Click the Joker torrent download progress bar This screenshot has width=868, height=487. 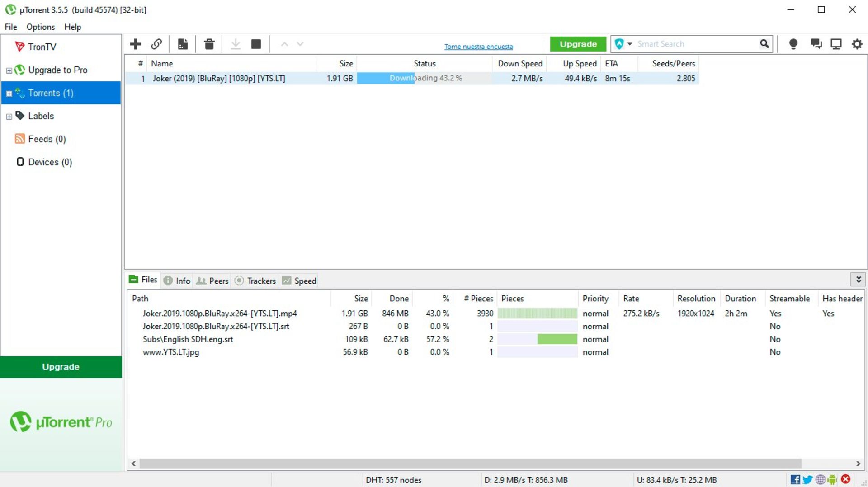[x=424, y=78]
